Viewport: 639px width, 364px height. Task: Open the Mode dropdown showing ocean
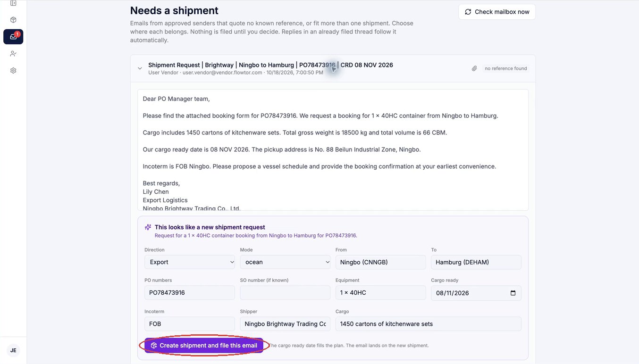(x=285, y=262)
